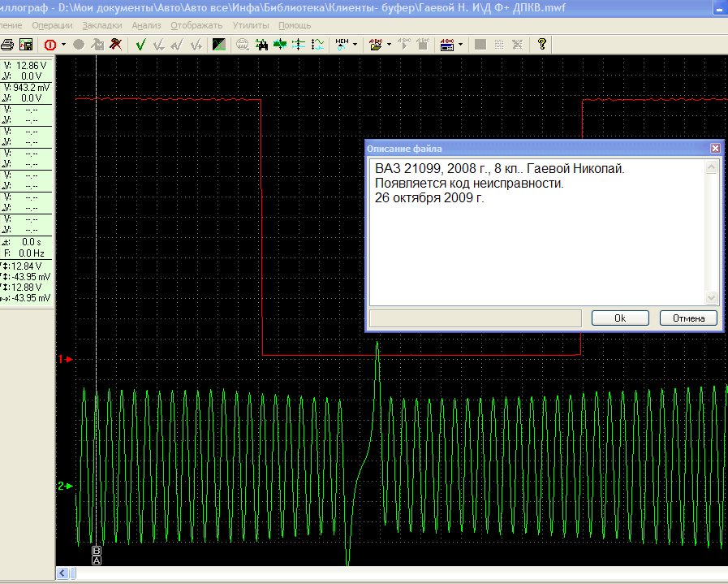728x584 pixels.
Task: Click the green horizontal-arrows stretch icon
Action: pos(280,45)
